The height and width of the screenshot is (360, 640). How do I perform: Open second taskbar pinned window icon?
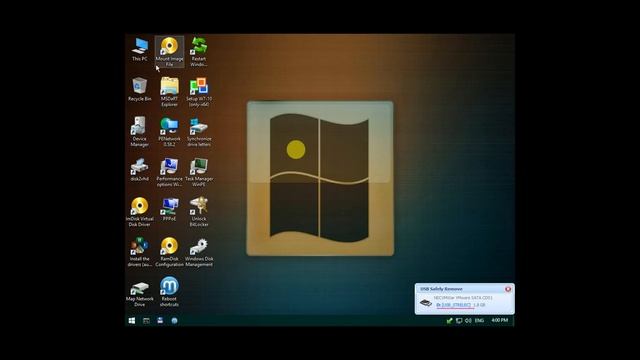point(146,321)
